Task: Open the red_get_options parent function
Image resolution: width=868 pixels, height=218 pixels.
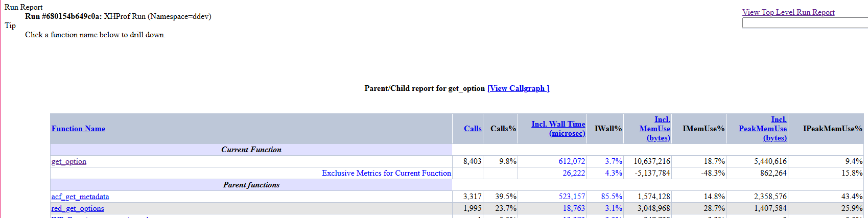Action: pyautogui.click(x=78, y=208)
